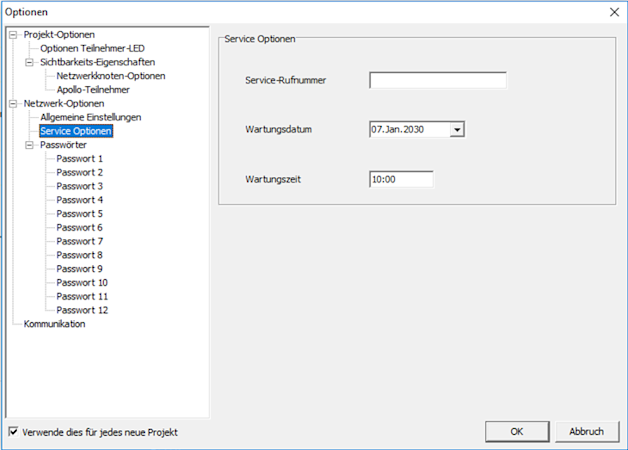This screenshot has width=628, height=450.
Task: Close the Optionen dialog window
Action: tap(614, 12)
